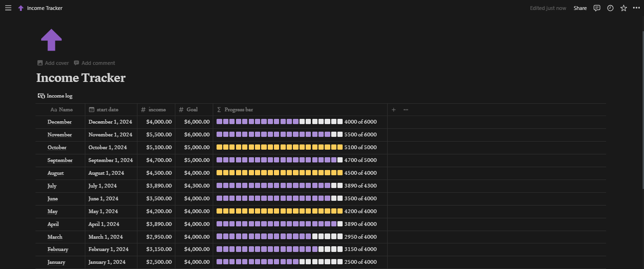Open the October row name

pos(57,148)
